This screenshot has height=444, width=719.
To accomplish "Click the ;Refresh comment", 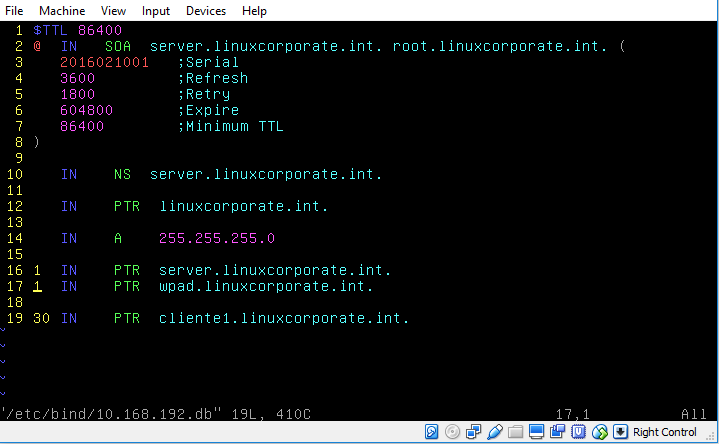I will click(x=213, y=78).
